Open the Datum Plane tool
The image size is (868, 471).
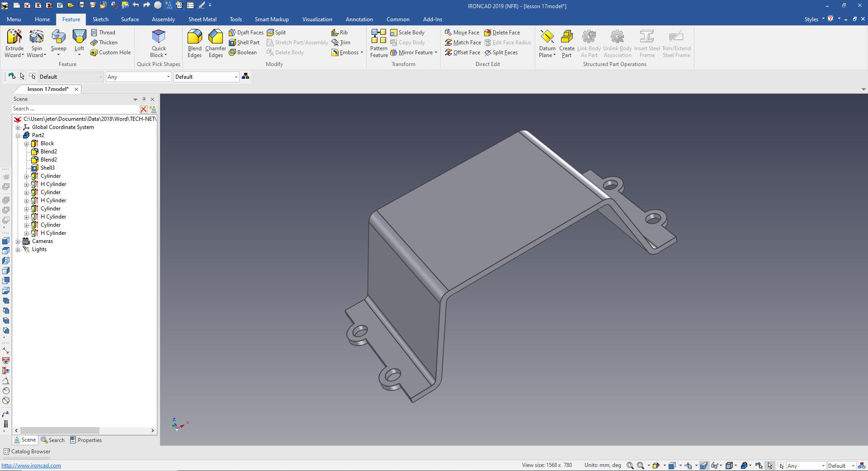[x=547, y=43]
